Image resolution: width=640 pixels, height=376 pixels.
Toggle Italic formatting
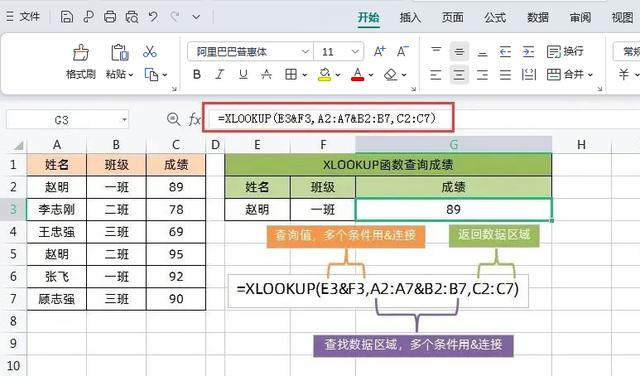pyautogui.click(x=220, y=74)
